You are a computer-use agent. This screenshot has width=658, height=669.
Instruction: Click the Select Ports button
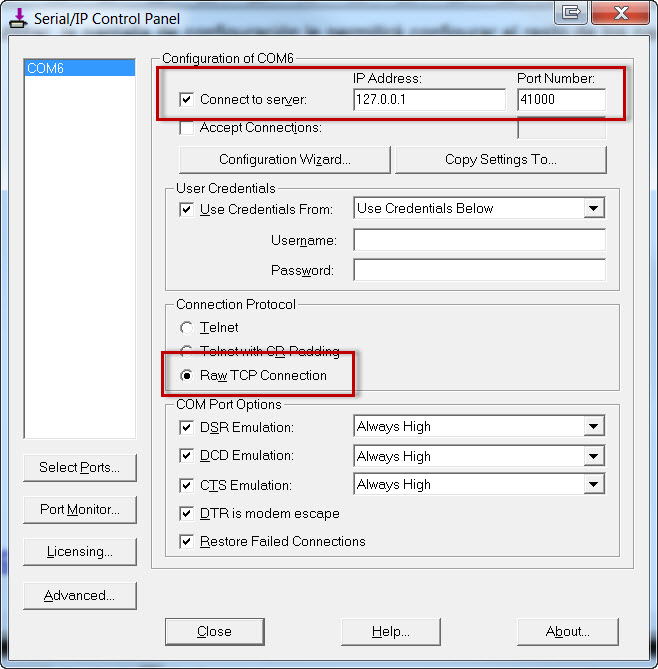79,467
